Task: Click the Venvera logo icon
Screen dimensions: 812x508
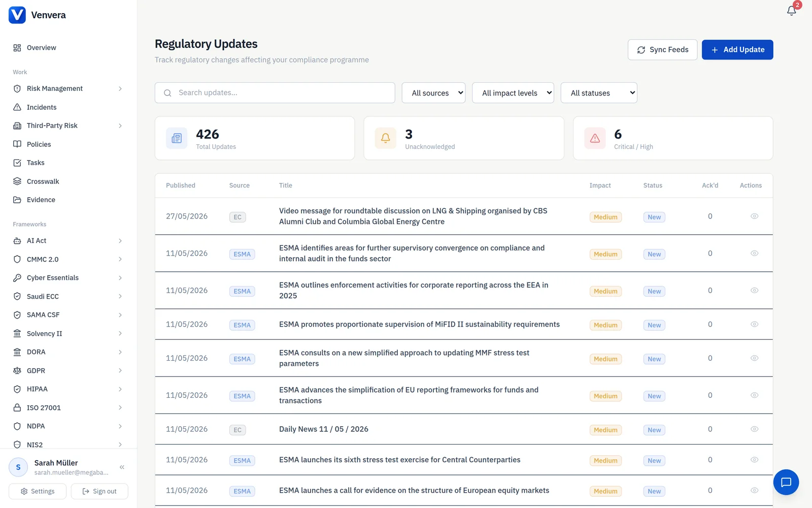Action: 17,15
